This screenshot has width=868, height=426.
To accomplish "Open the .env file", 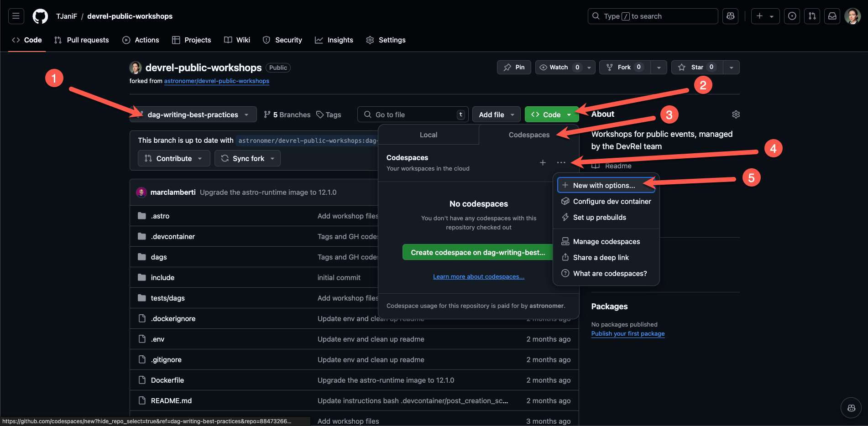I will (158, 339).
